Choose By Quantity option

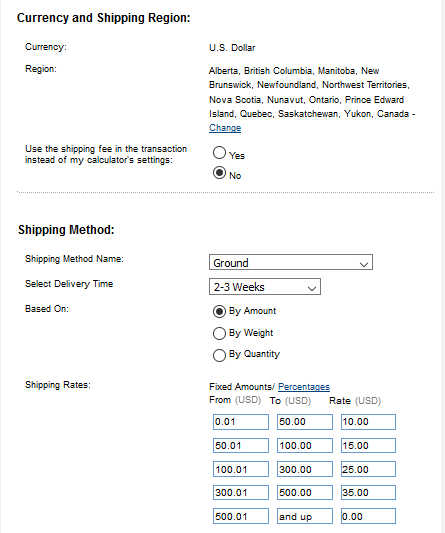pos(219,355)
